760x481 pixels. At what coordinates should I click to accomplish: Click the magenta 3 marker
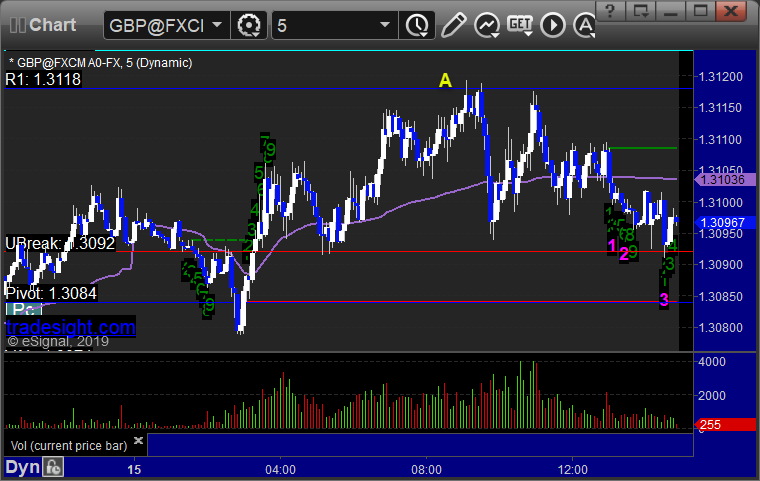664,300
